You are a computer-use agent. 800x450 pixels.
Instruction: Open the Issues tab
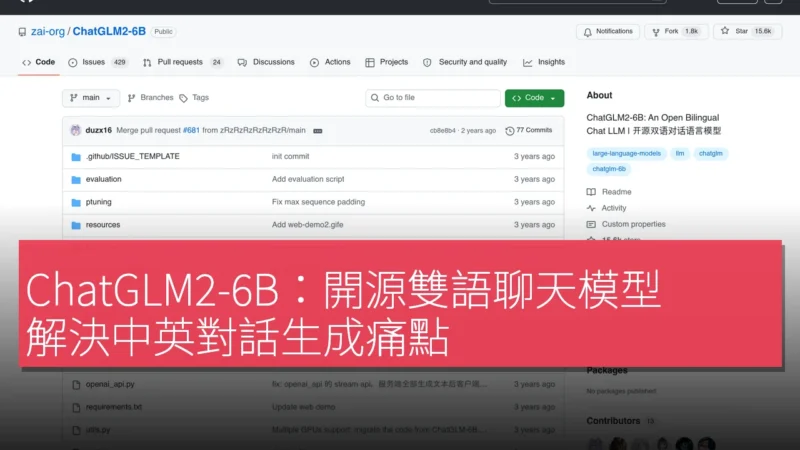click(97, 62)
